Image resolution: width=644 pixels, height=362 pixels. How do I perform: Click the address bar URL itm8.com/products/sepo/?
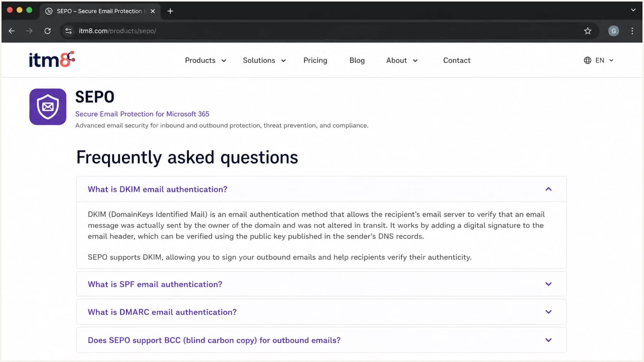(117, 31)
